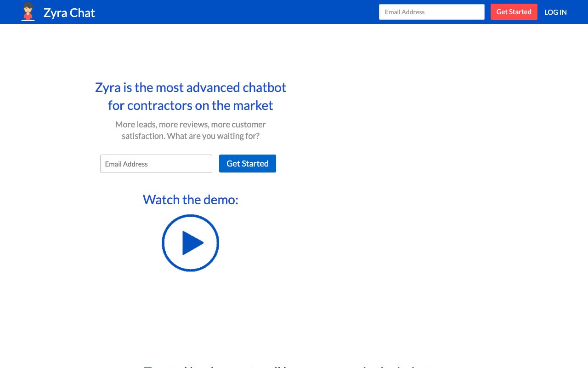
Task: Open the LOG IN link
Action: tap(555, 12)
